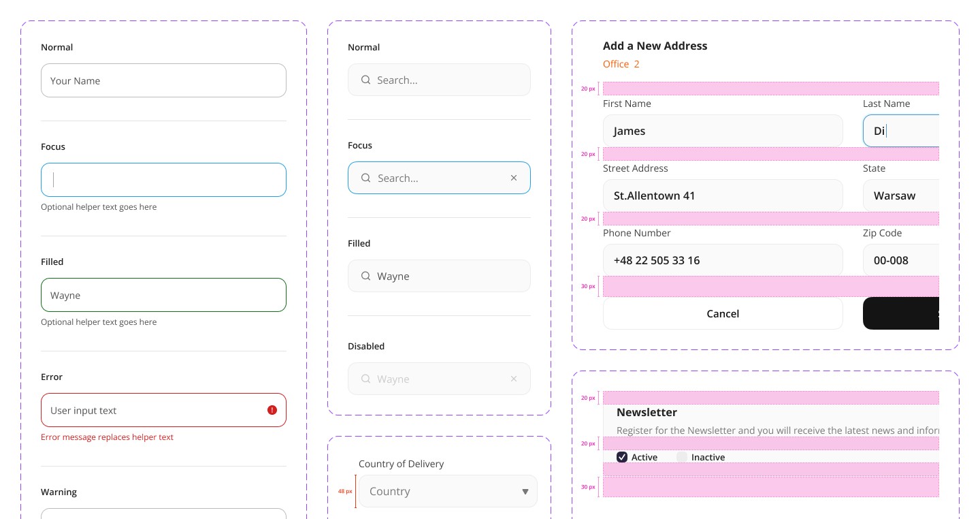
Task: Click the Office 2 orange label
Action: click(x=621, y=64)
